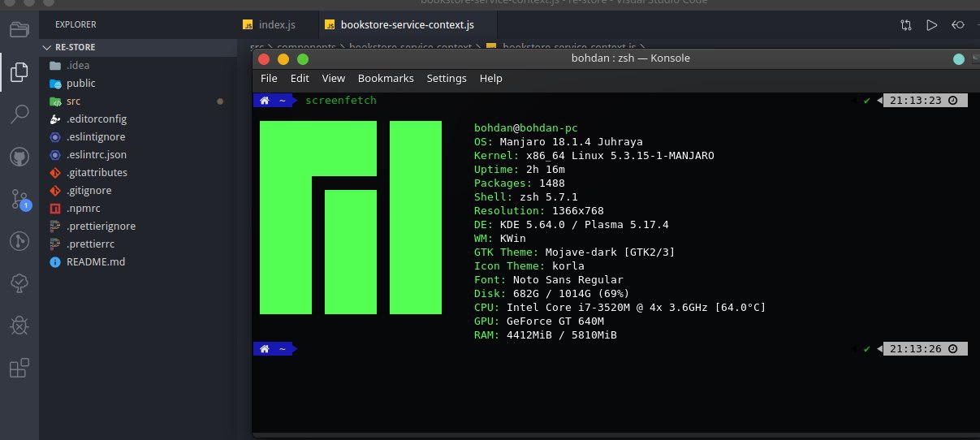Image resolution: width=980 pixels, height=440 pixels.
Task: Click the JS icon on the index.js tab
Action: tap(248, 25)
